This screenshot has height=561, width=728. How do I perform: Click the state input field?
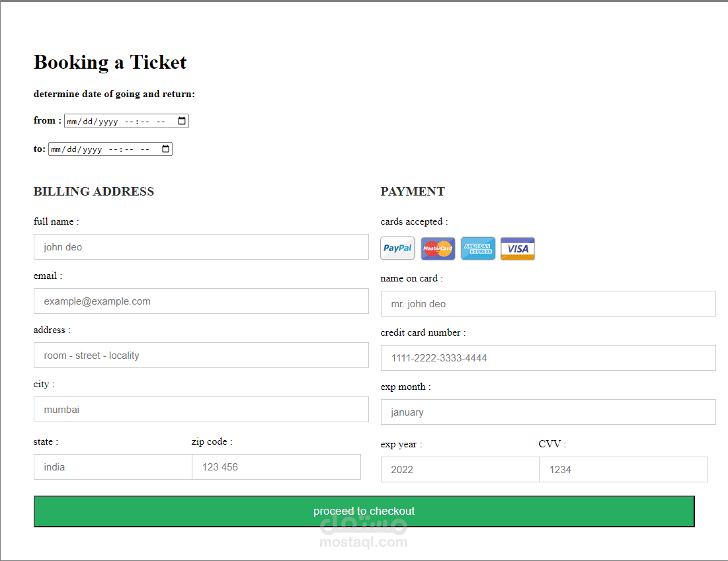pyautogui.click(x=112, y=467)
